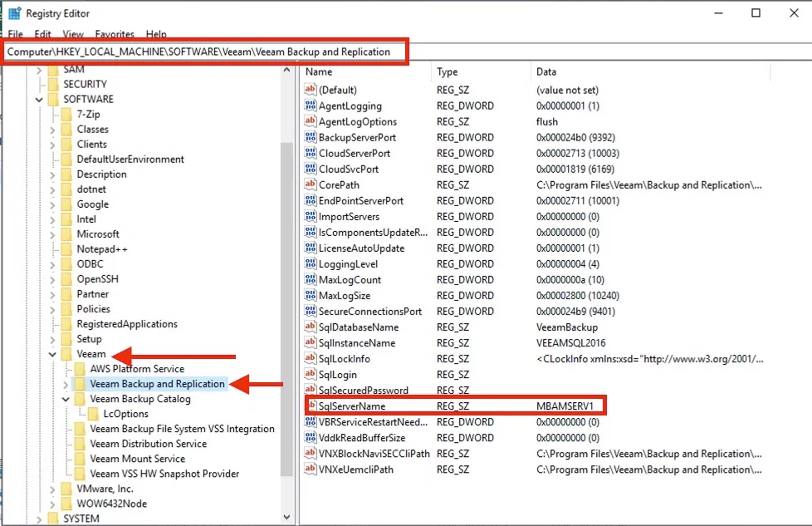
Task: Select the Veeam Distribution Service key
Action: [x=148, y=444]
